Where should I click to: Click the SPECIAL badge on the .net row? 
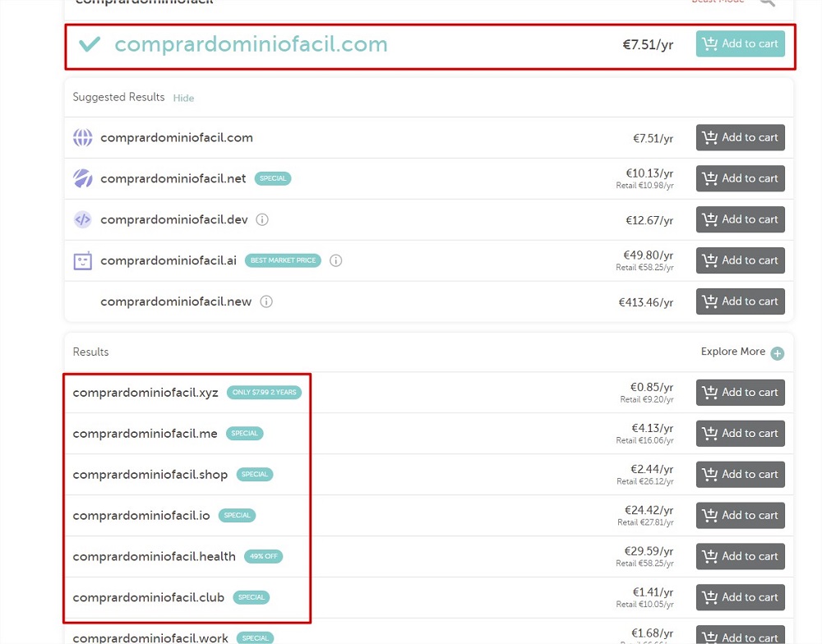coord(273,179)
